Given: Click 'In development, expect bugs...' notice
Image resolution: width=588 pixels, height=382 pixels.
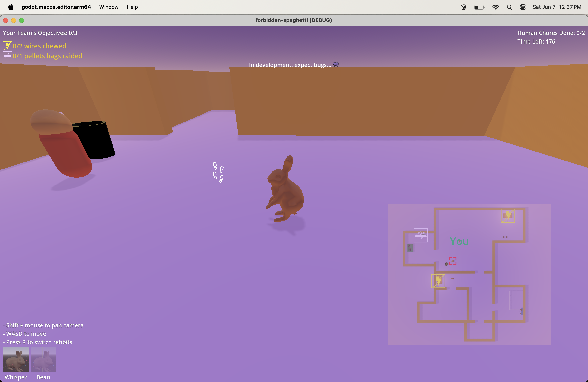Looking at the screenshot, I should 290,65.
